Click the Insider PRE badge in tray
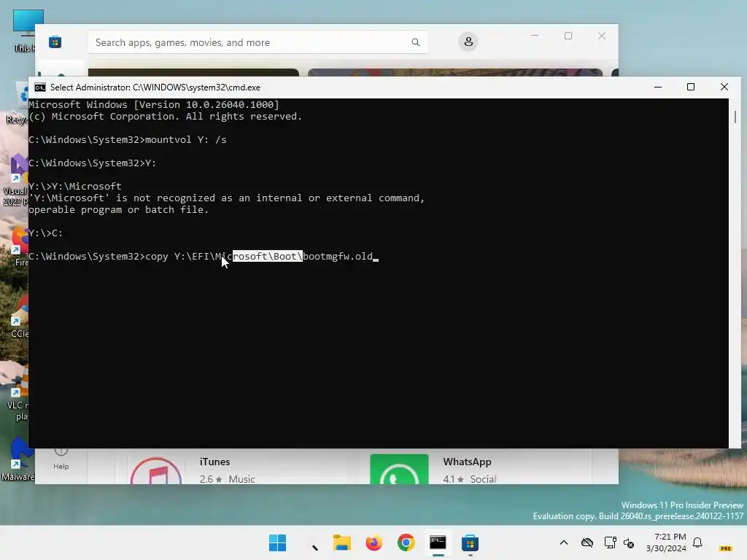This screenshot has height=560, width=747. click(x=726, y=548)
